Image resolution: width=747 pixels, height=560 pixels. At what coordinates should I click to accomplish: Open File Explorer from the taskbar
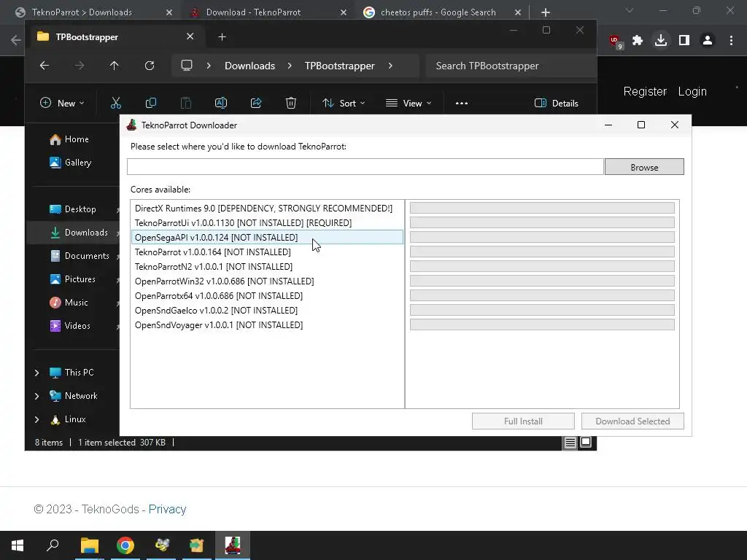(x=90, y=545)
